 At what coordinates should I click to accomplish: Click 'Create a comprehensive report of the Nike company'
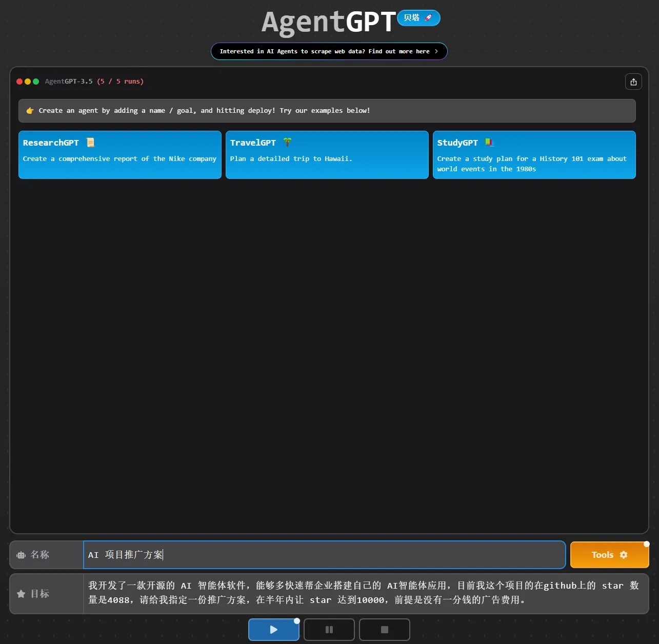coord(119,159)
